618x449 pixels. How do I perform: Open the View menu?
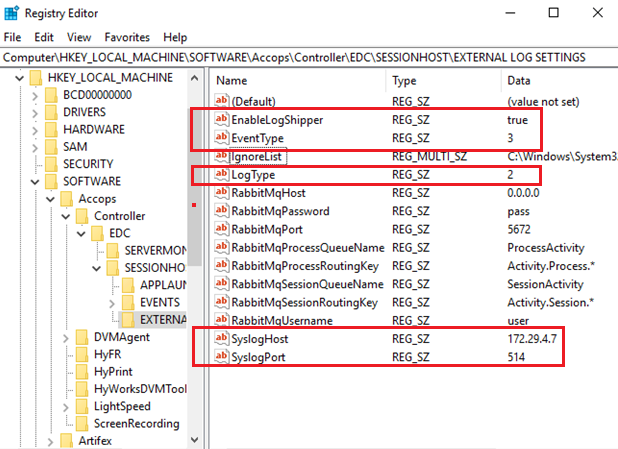click(x=79, y=37)
